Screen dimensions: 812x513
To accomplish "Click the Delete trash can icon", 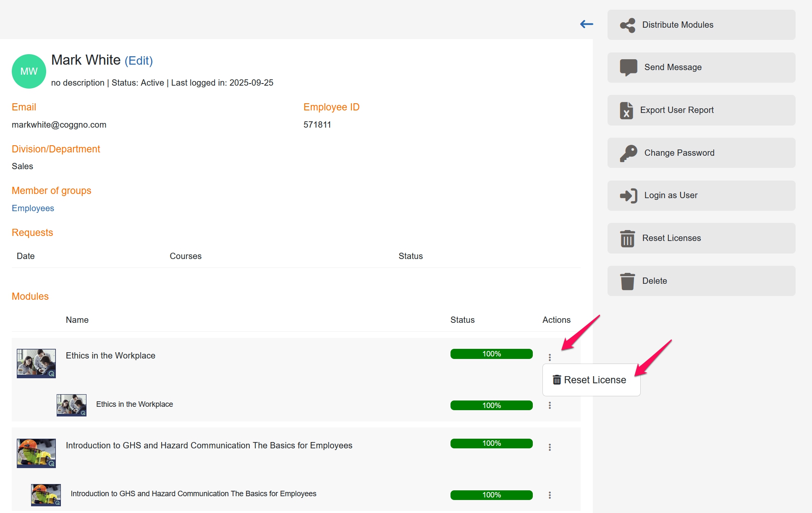I will (627, 281).
